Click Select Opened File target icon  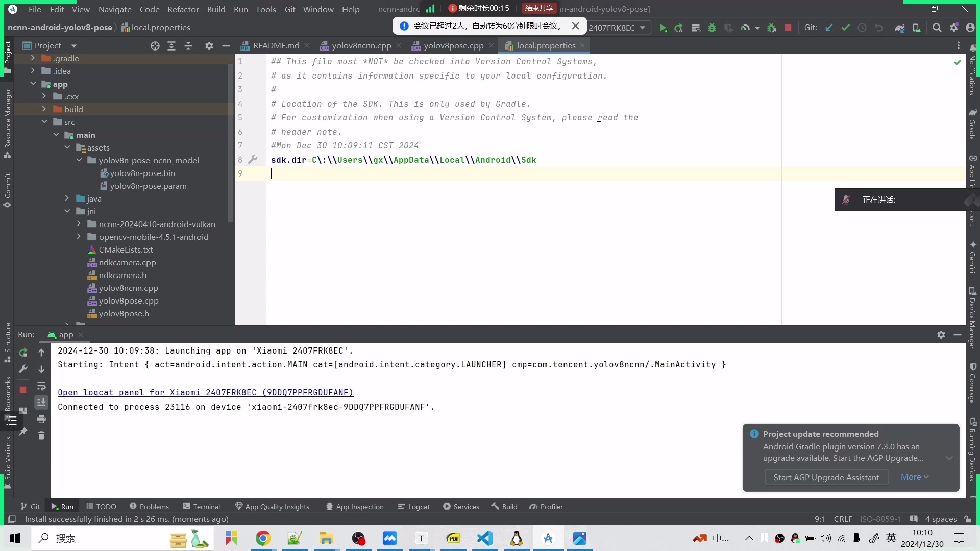click(x=155, y=46)
